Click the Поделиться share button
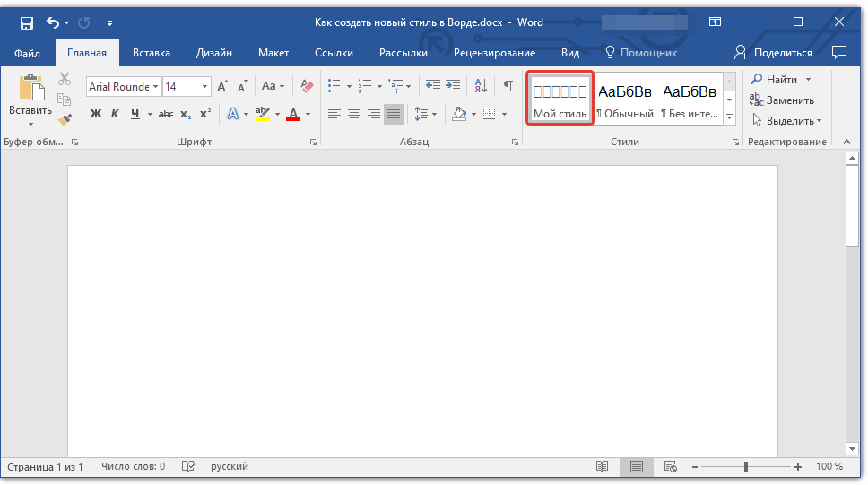Viewport: 868px width, 485px height. (773, 53)
